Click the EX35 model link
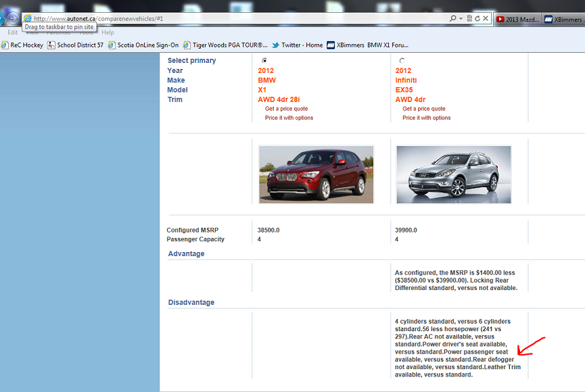This screenshot has height=392, width=585. [404, 90]
